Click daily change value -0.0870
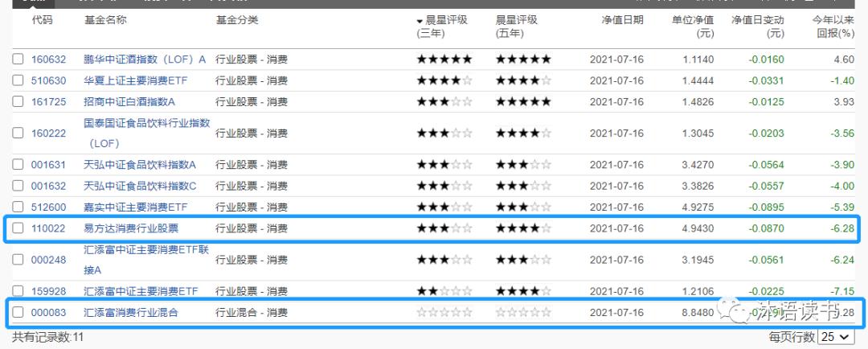Image resolution: width=868 pixels, height=349 pixels. (x=767, y=228)
